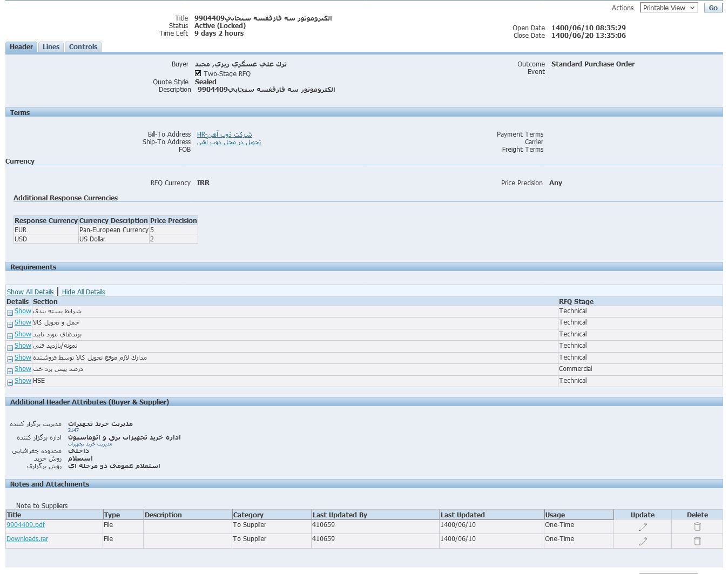Expand the حمل و تحويل کالا section plus icon
The height and width of the screenshot is (574, 728).
10,325
